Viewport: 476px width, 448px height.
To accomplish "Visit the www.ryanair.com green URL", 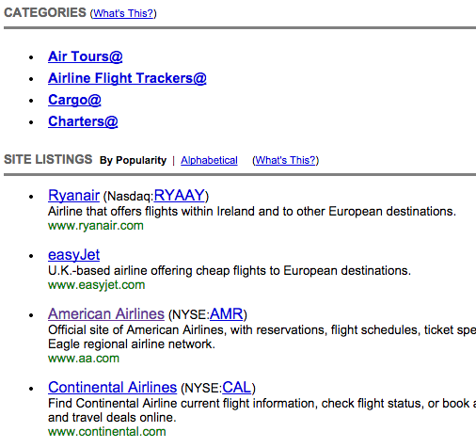I will [96, 226].
